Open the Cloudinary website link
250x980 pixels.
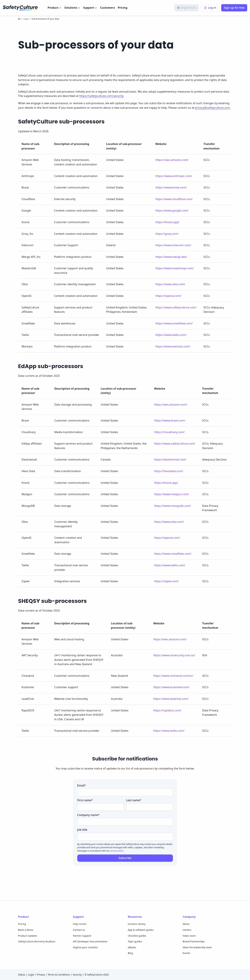click(x=169, y=432)
